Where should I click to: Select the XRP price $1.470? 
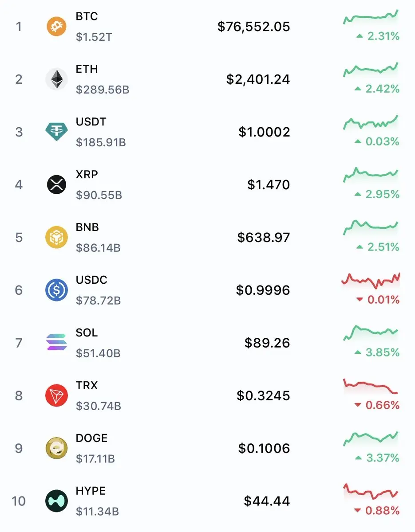pyautogui.click(x=269, y=184)
